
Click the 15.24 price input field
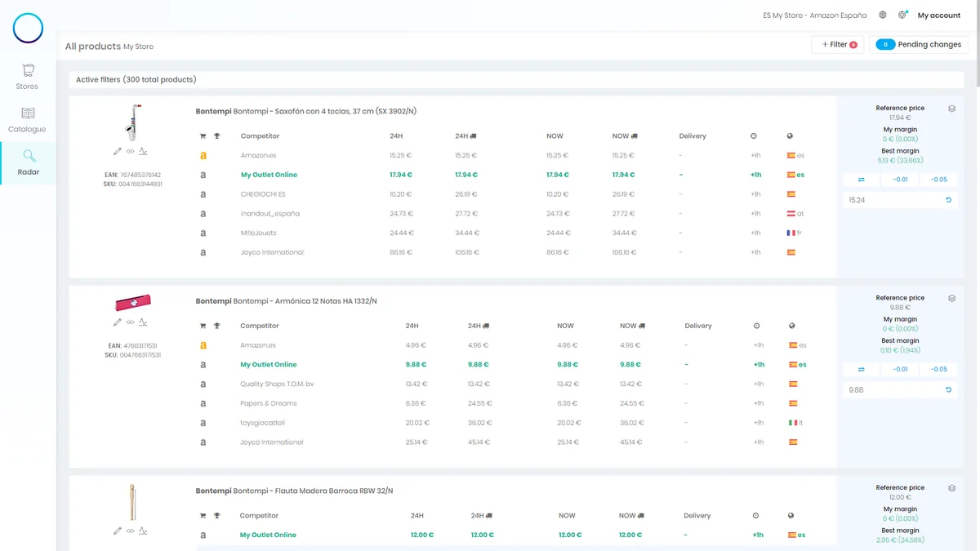tap(892, 200)
